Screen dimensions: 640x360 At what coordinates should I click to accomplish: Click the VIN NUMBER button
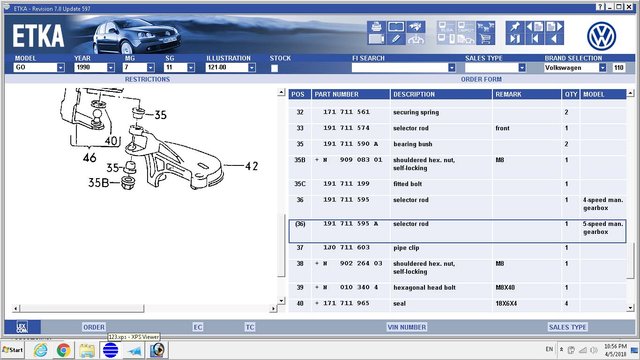point(407,327)
